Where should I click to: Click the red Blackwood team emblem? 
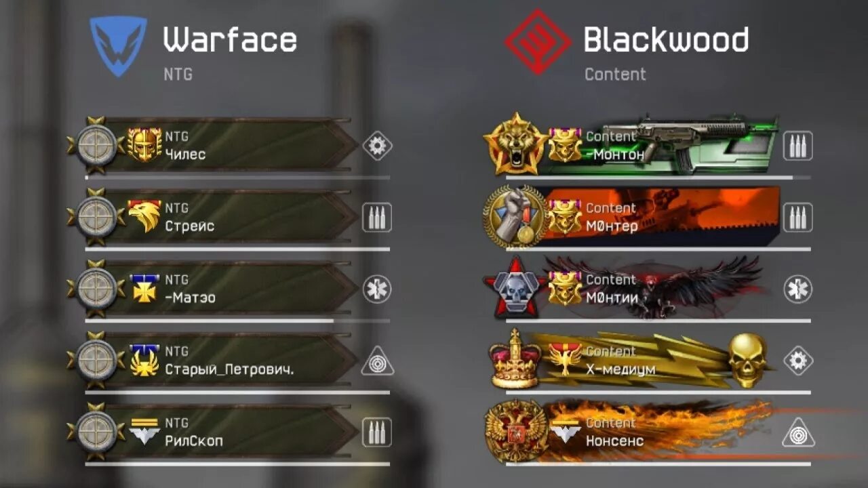point(538,42)
